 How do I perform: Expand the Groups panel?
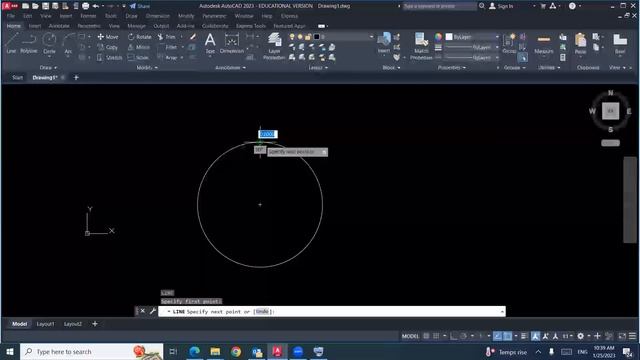pyautogui.click(x=514, y=68)
